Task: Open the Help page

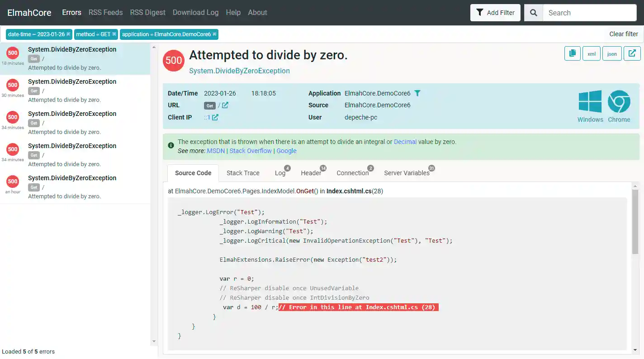Action: tap(233, 13)
